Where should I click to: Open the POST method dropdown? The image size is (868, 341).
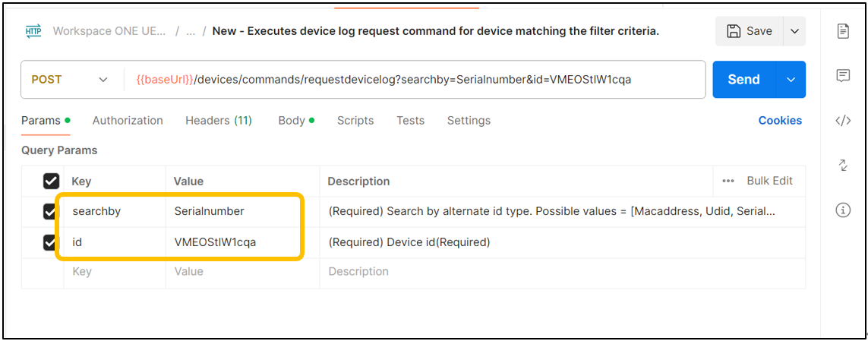pos(71,80)
